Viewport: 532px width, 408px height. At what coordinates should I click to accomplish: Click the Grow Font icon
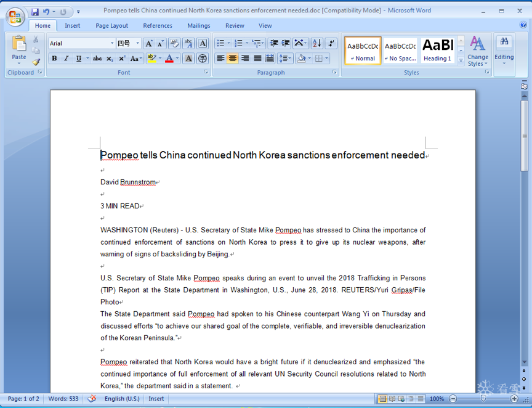149,43
